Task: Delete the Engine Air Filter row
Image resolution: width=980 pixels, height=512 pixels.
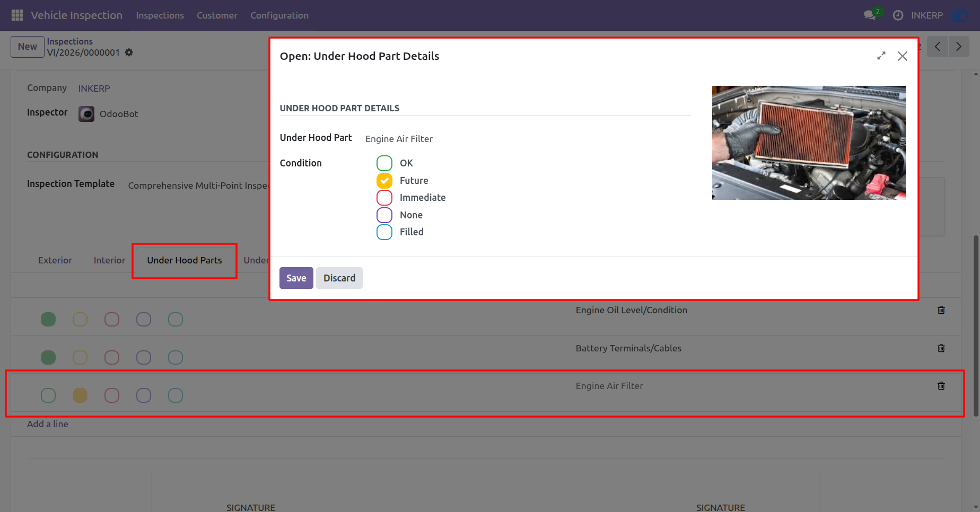Action: [941, 386]
